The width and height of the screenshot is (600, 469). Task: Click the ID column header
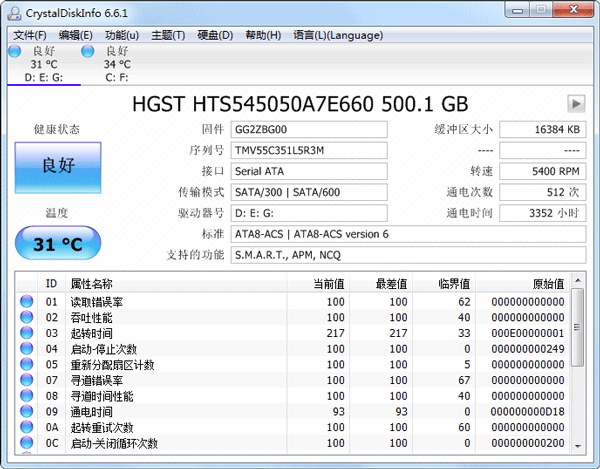coord(51,283)
